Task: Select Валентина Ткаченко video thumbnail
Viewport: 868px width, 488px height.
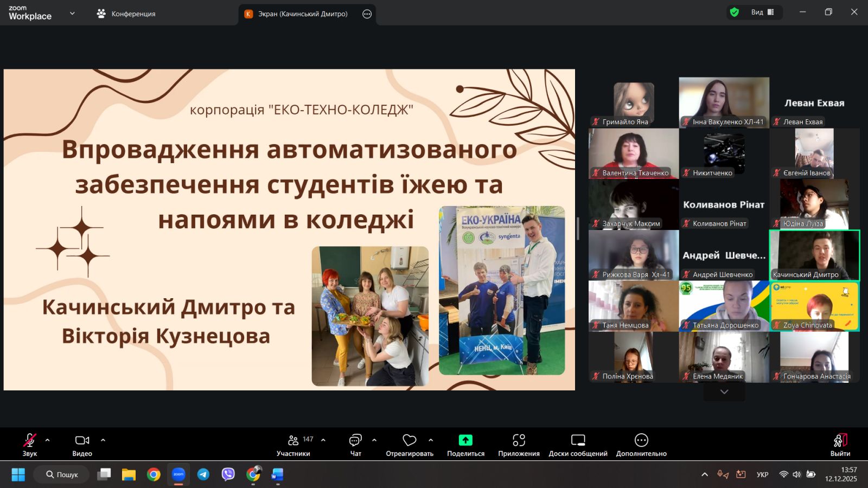Action: (x=634, y=154)
